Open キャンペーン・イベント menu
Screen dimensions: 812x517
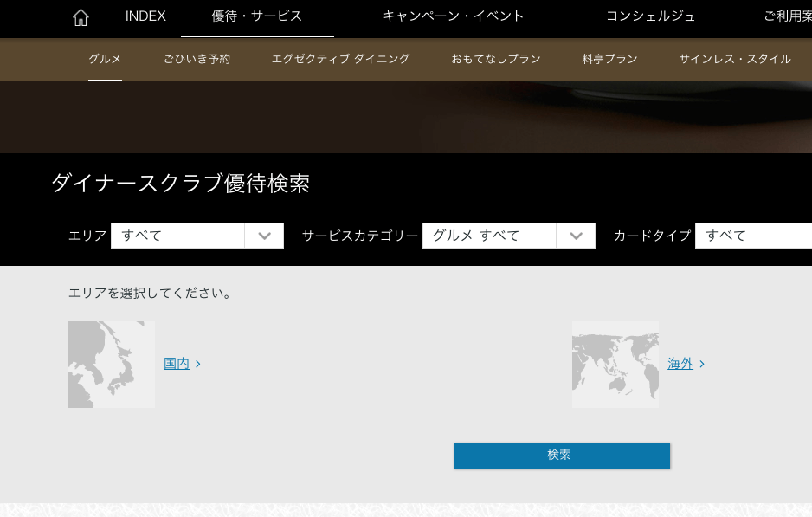pos(453,16)
